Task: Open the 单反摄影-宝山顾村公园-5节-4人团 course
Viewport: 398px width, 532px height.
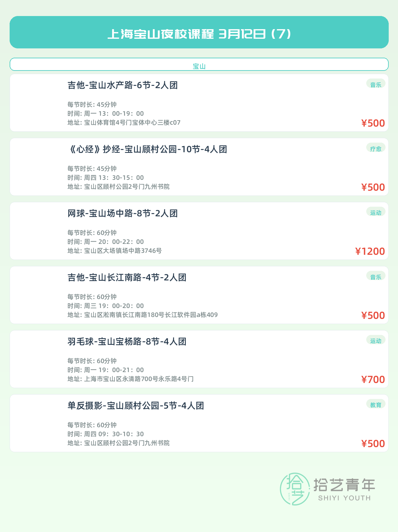Action: [x=136, y=406]
